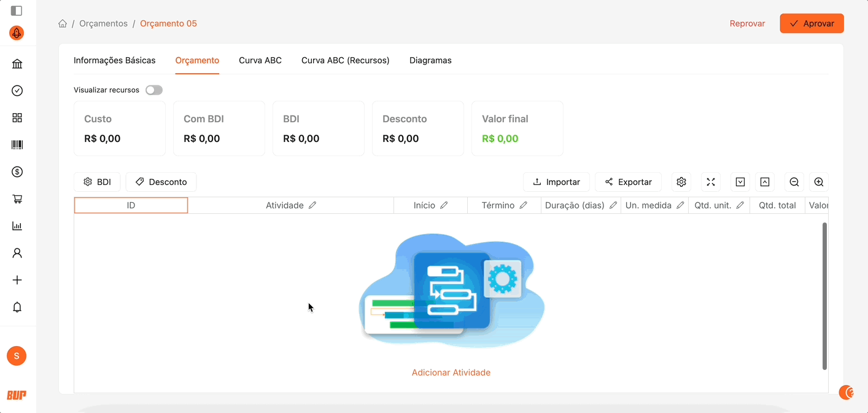Open the shopping cart sidebar icon

click(17, 199)
